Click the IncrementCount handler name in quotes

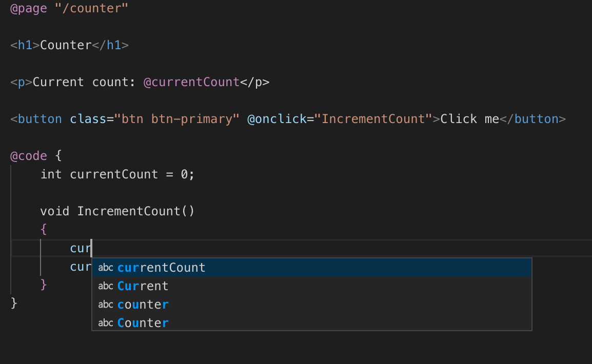[x=374, y=118]
